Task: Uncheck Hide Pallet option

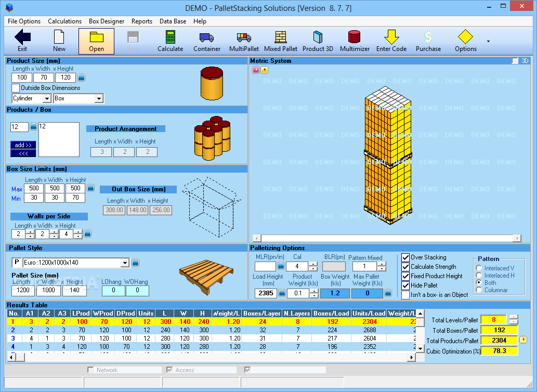Action: (405, 285)
